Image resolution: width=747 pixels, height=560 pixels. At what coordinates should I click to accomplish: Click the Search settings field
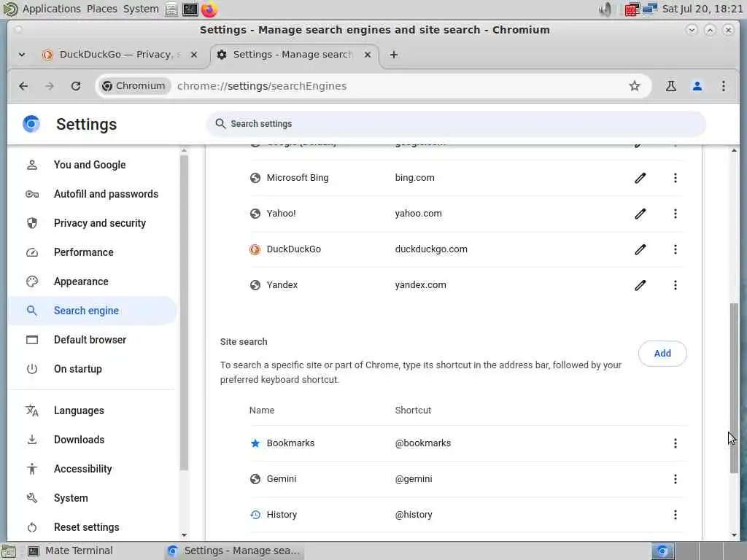pyautogui.click(x=456, y=124)
